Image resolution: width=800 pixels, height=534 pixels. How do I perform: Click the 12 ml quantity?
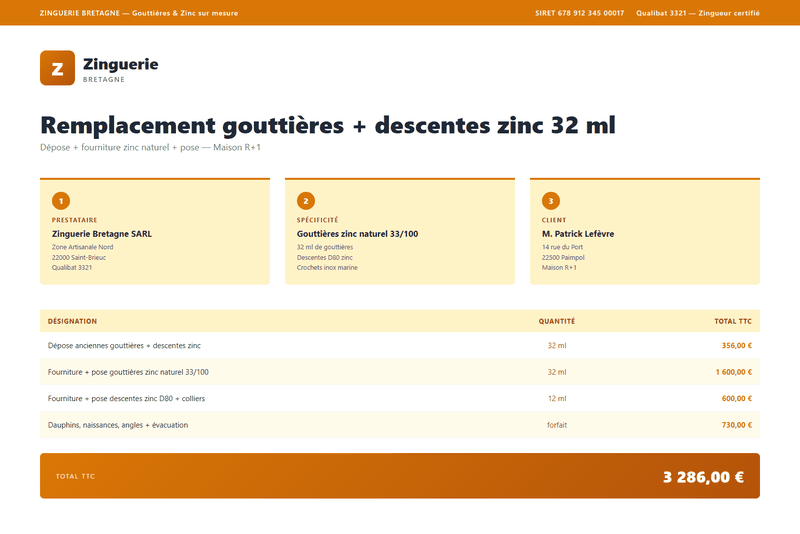557,399
